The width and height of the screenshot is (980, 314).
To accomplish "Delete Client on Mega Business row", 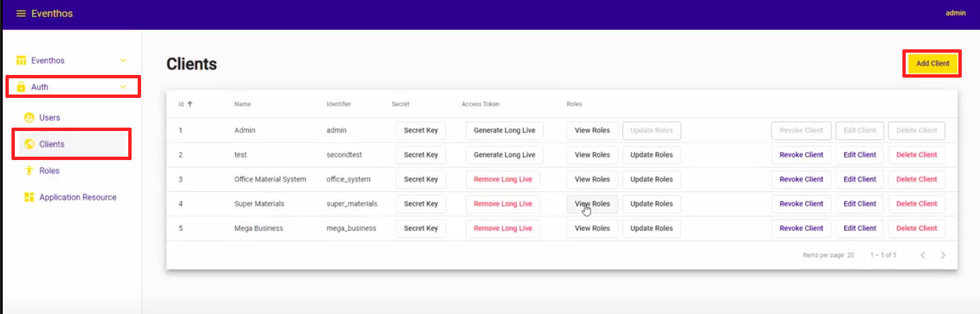I will pos(917,228).
